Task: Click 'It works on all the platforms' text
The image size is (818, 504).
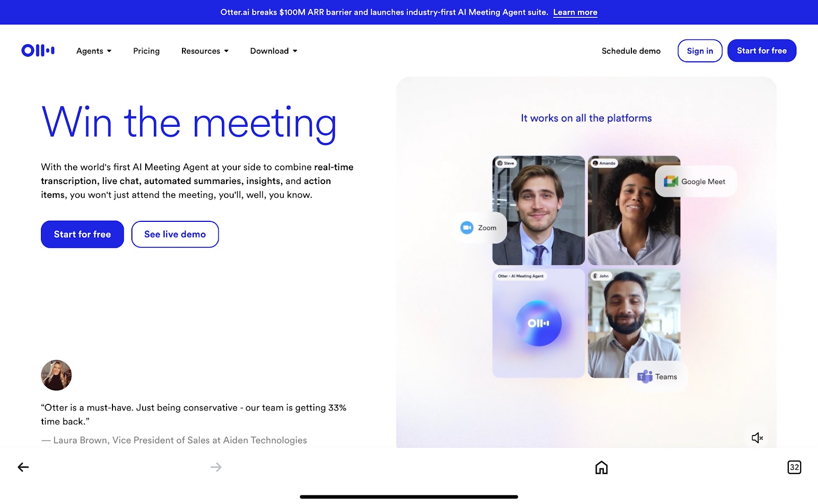Action: click(586, 118)
